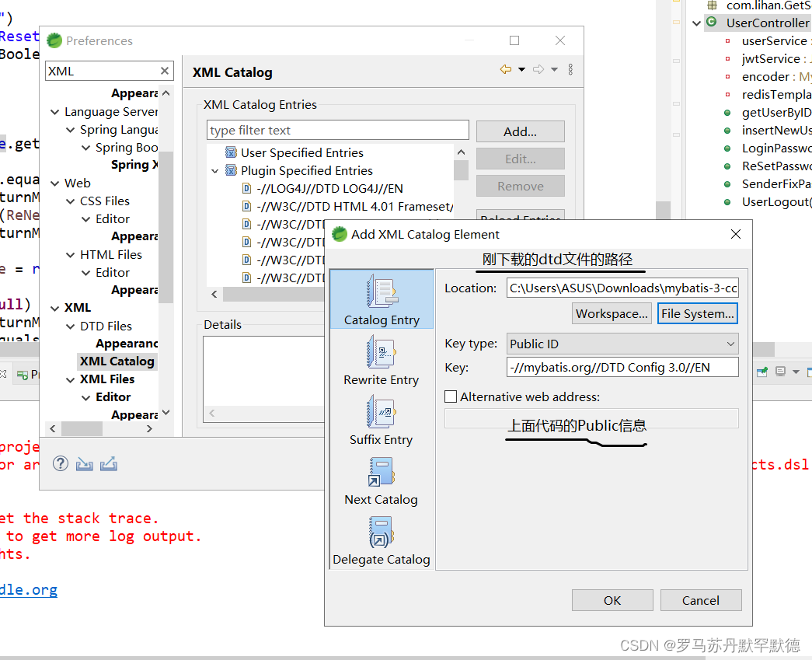The height and width of the screenshot is (660, 812).
Task: Open the back history dropdown arrow
Action: point(521,69)
